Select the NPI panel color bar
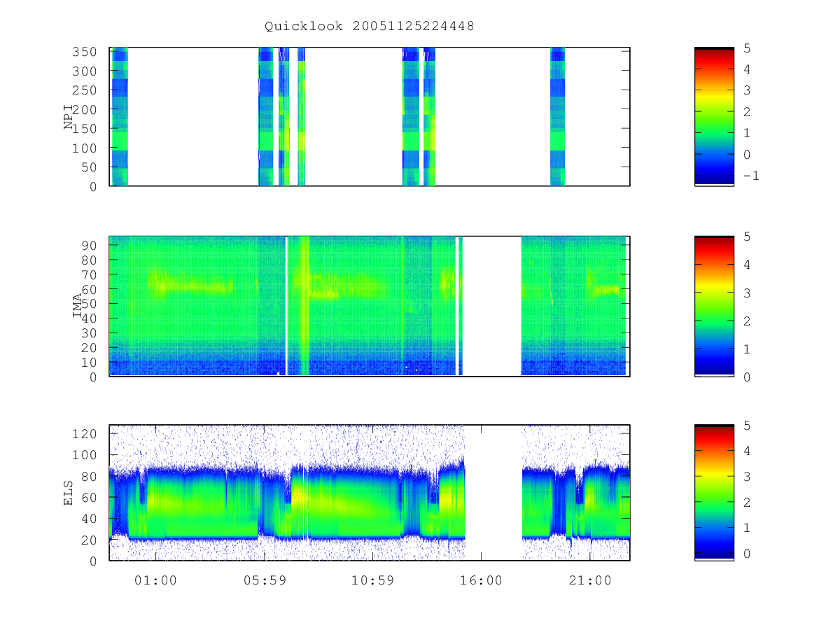840x630 pixels. (x=714, y=117)
